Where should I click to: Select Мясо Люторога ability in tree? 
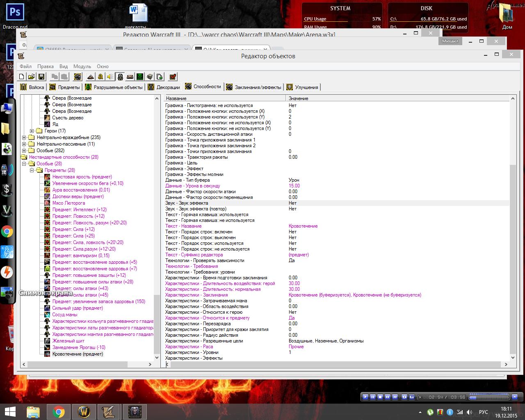68,203
